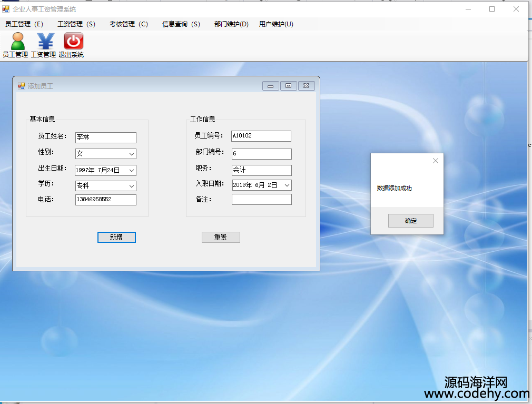
Task: Open the 入职日期 date picker
Action: click(287, 185)
